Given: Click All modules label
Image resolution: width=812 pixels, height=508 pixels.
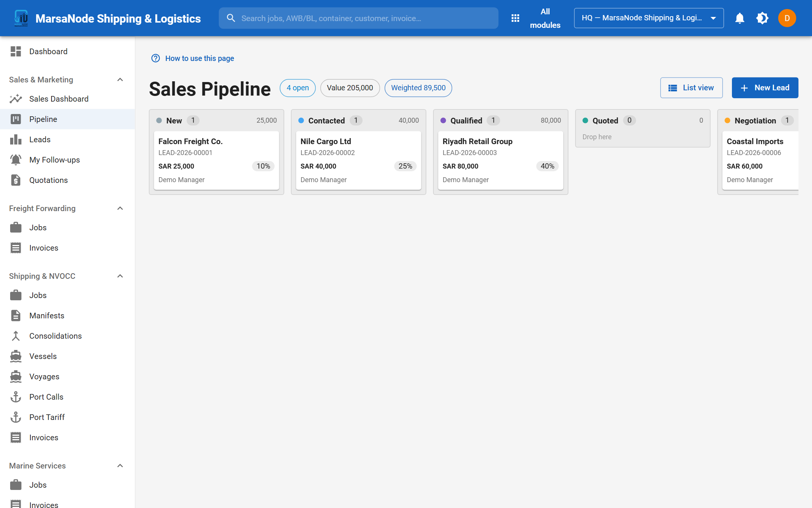Looking at the screenshot, I should 545,18.
